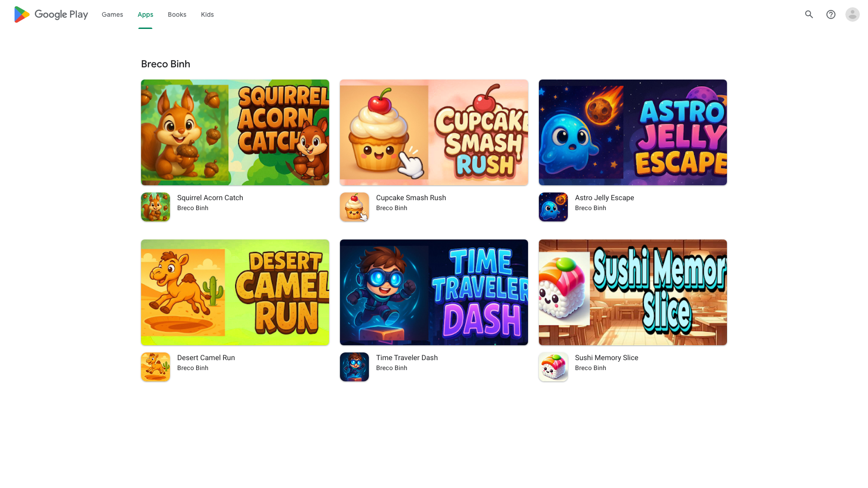Open the Squirrel Acorn Catch banner image
Screen dimensions: 868x488
pyautogui.click(x=235, y=132)
